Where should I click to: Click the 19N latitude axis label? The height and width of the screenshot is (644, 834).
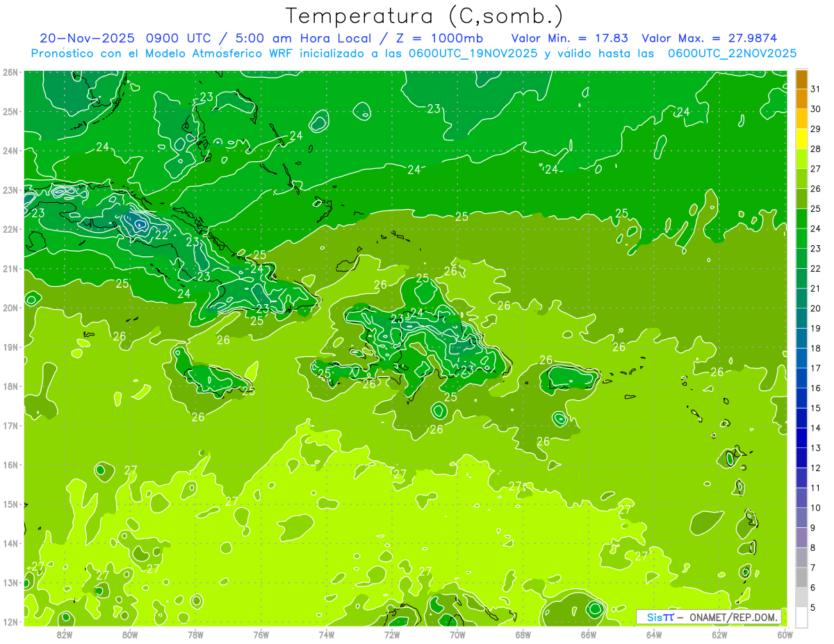(x=11, y=347)
